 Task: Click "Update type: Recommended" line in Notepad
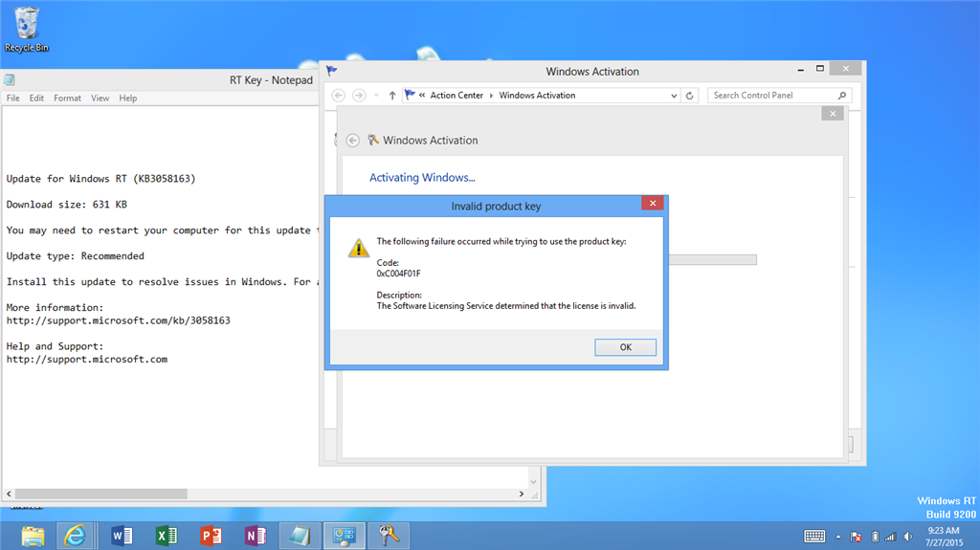pos(75,256)
